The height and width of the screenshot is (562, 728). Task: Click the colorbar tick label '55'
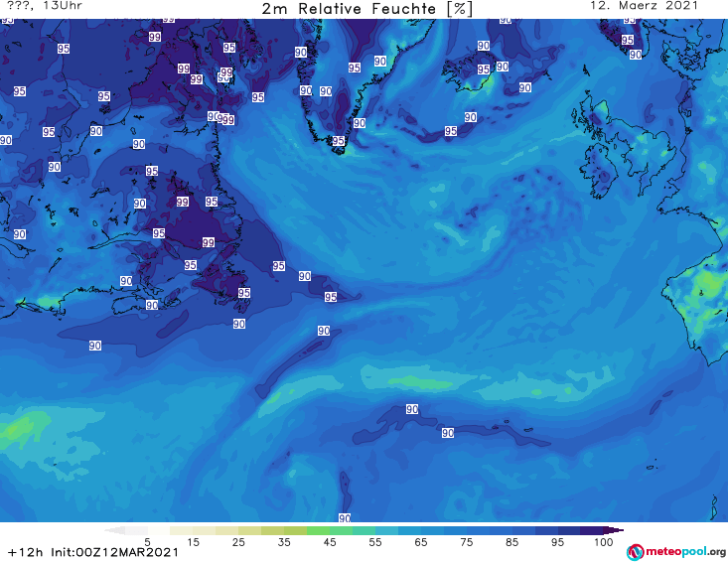coord(374,542)
